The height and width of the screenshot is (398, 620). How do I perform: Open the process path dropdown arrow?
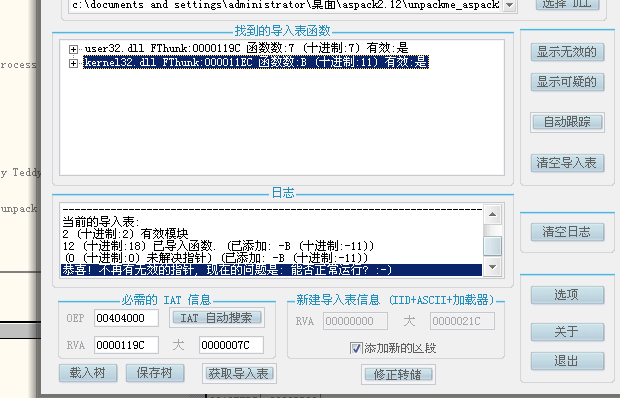pyautogui.click(x=510, y=5)
